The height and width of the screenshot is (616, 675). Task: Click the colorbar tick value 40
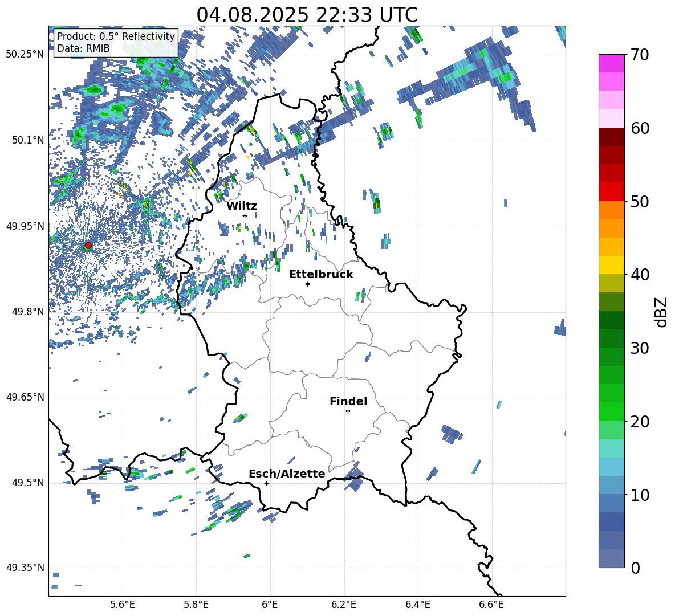point(640,275)
